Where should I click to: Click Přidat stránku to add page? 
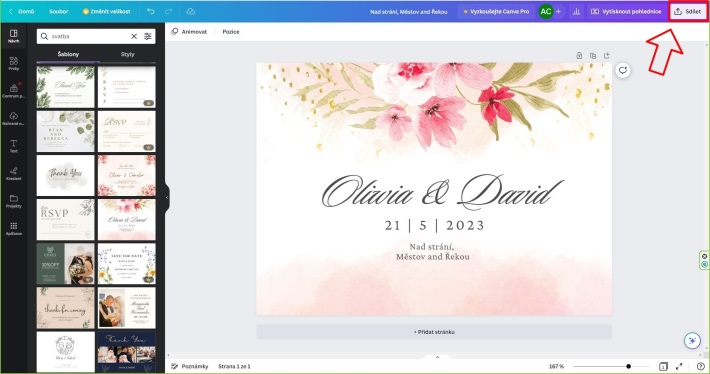click(434, 332)
